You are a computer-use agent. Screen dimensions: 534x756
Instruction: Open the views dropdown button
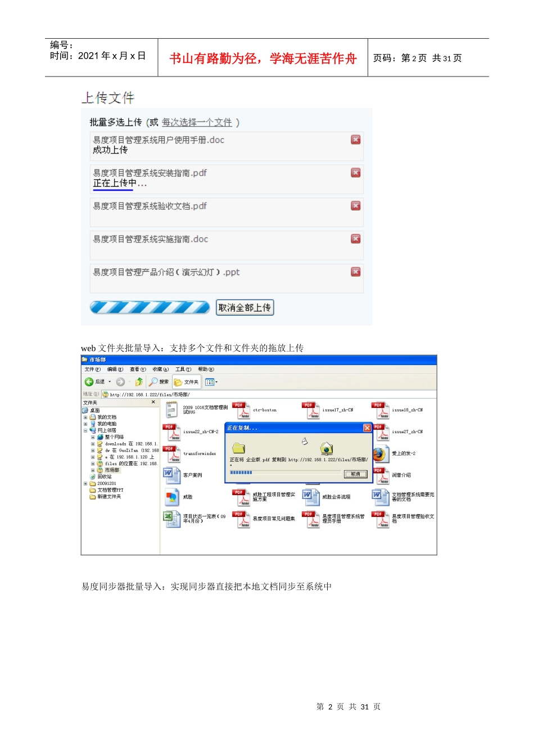(x=211, y=382)
